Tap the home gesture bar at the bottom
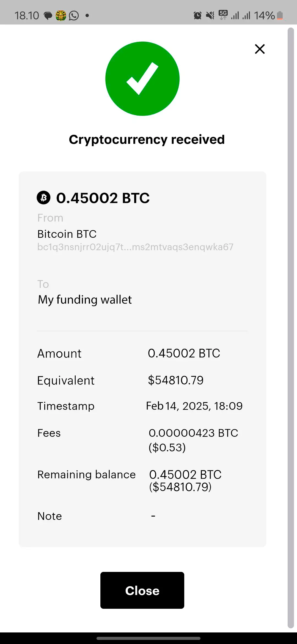Image resolution: width=297 pixels, height=644 pixels. (148, 638)
